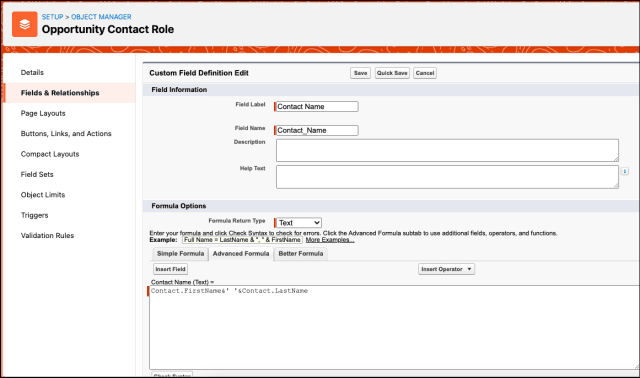Switch to the Better Formula tab

pos(301,253)
